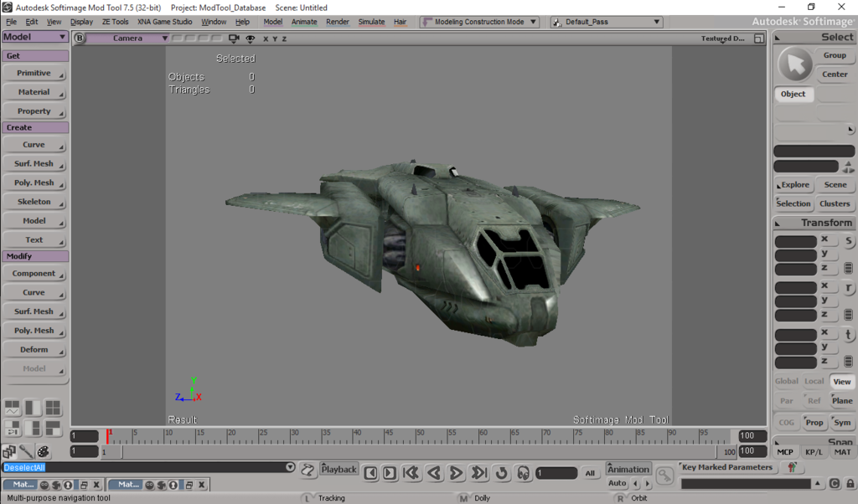The height and width of the screenshot is (504, 858).
Task: Switch transform mode to Global
Action: (x=786, y=381)
